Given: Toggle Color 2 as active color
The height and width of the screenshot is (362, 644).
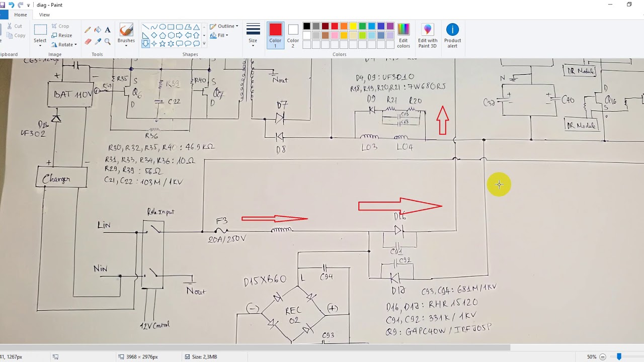Looking at the screenshot, I should point(293,36).
